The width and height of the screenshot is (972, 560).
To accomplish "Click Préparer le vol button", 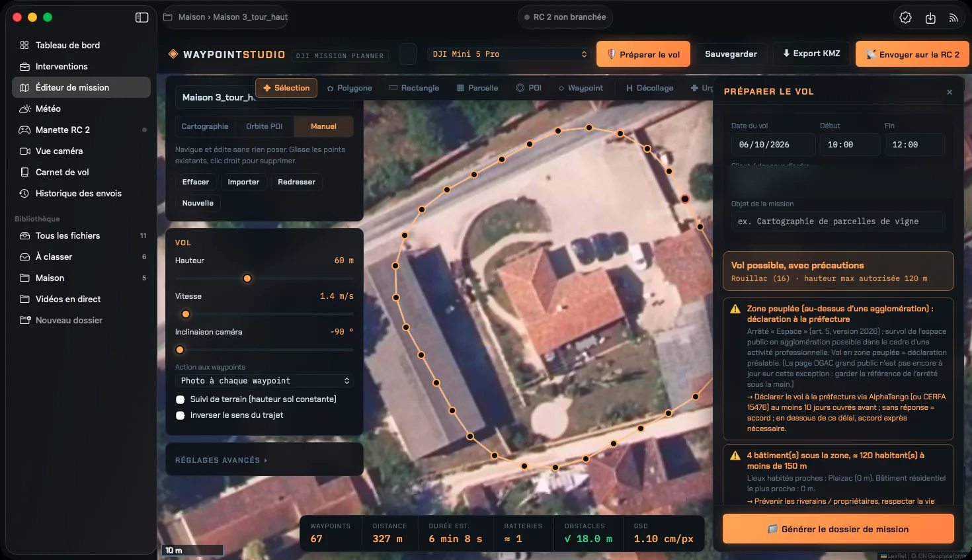I will tap(643, 54).
